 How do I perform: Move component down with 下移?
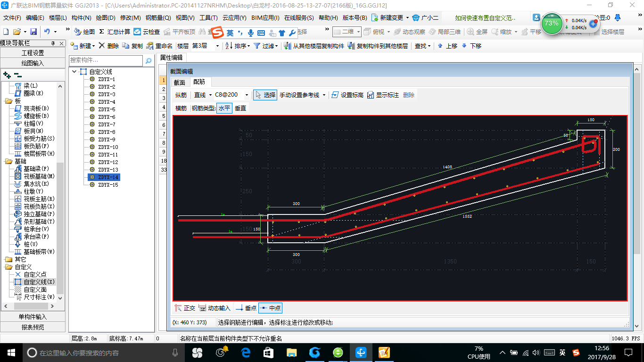point(471,46)
